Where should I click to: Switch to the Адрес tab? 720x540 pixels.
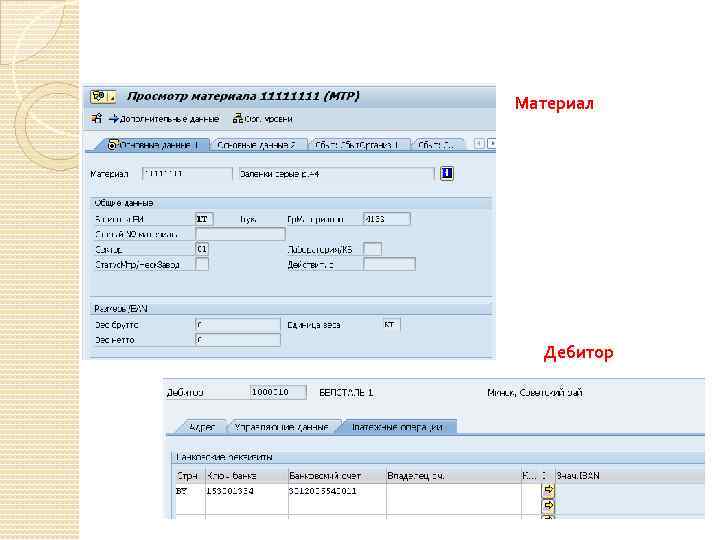pyautogui.click(x=202, y=427)
